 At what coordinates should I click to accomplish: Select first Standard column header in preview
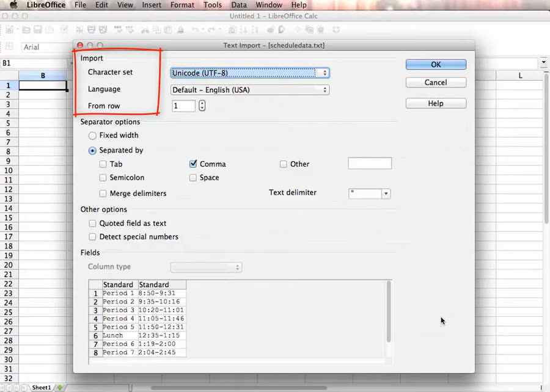pyautogui.click(x=120, y=285)
